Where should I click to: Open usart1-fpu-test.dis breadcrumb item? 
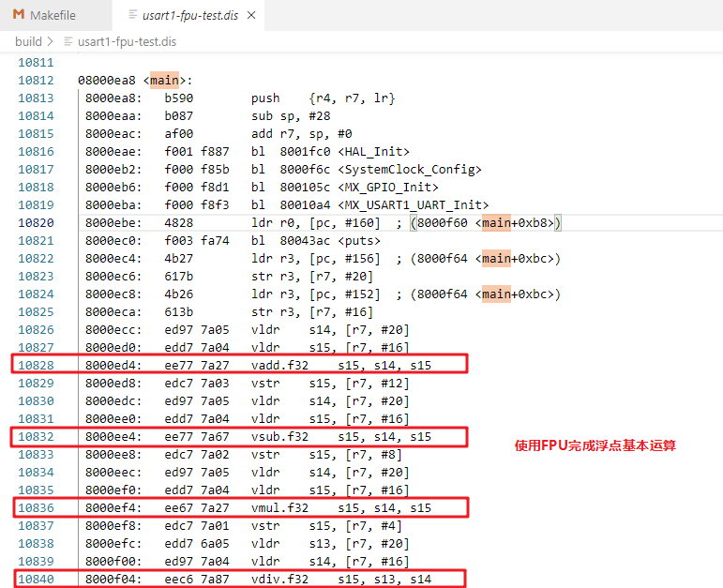127,41
